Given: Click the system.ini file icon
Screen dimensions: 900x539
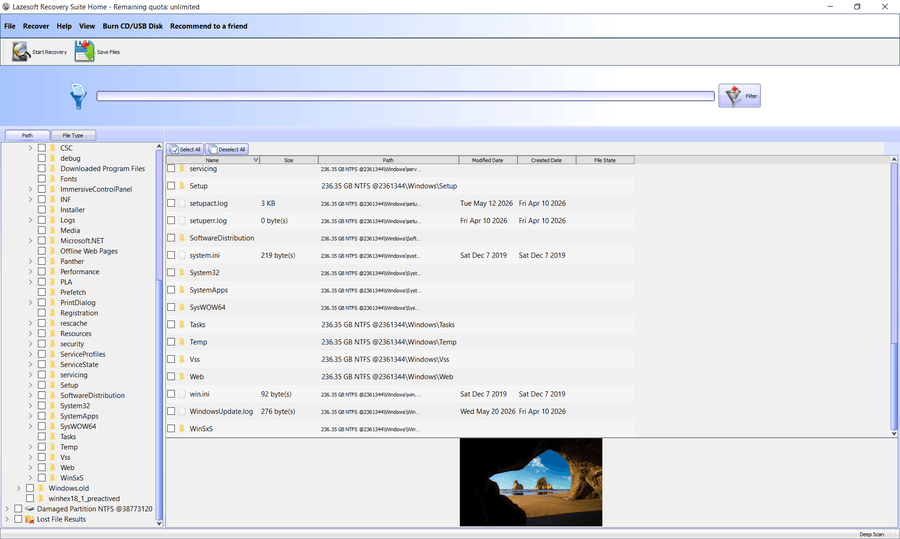Looking at the screenshot, I should click(x=182, y=255).
